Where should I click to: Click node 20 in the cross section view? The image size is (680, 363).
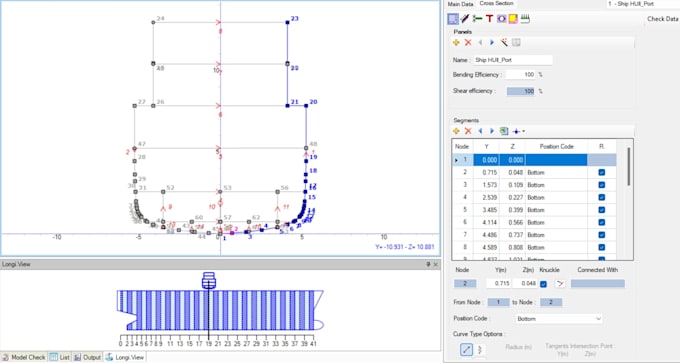coord(306,105)
